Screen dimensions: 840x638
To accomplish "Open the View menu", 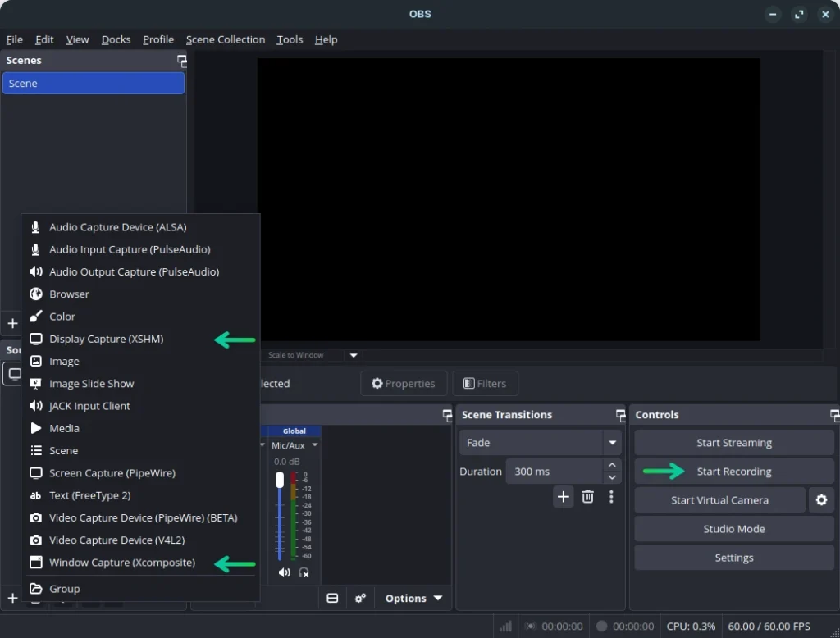I will click(x=78, y=39).
